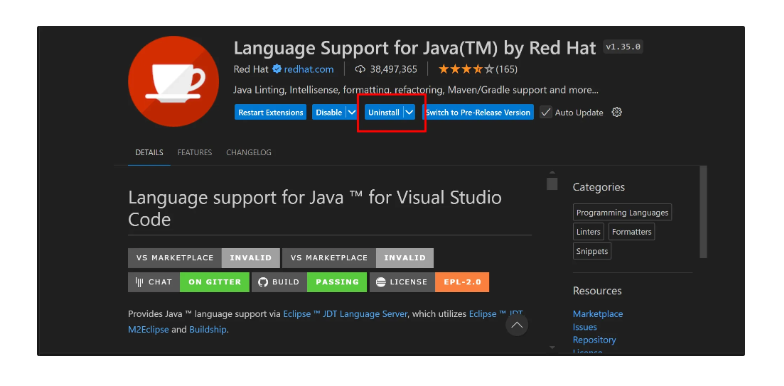Screen dimensions: 784x386
Task: Click the Chat on Gitter badge
Action: (188, 282)
